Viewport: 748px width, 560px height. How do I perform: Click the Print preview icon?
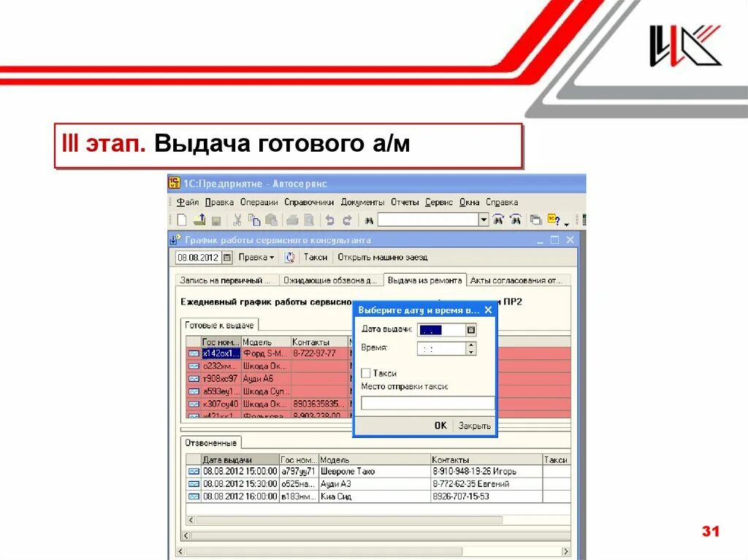(x=309, y=220)
